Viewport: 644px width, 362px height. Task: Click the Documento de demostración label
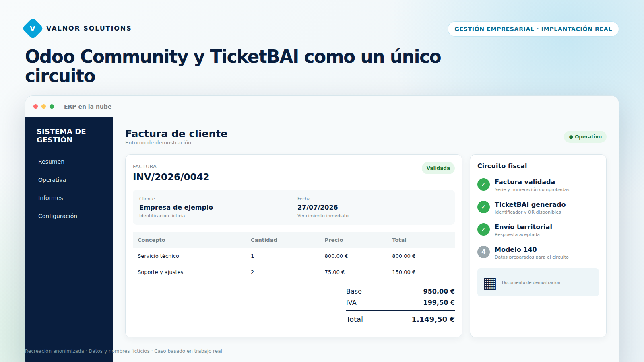tap(531, 283)
